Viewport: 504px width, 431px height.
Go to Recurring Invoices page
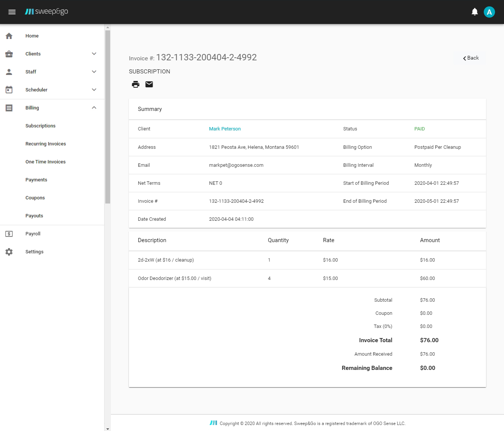click(46, 144)
